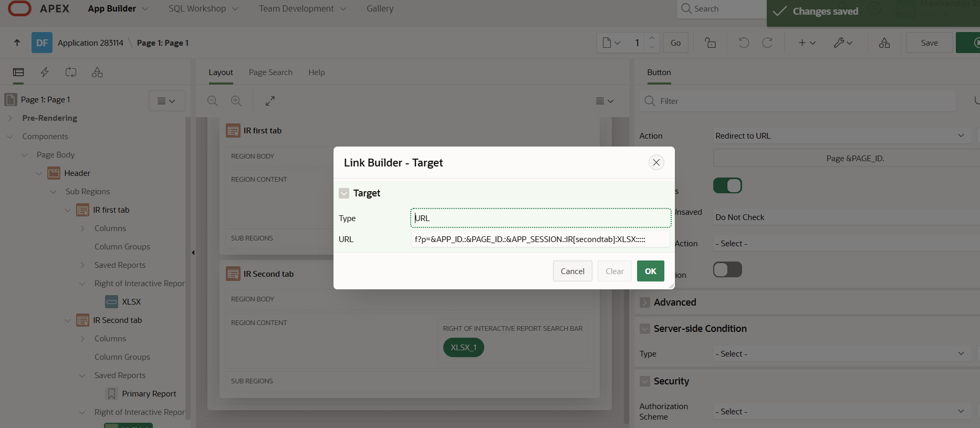The width and height of the screenshot is (980, 428).
Task: Click the zoom out magnifier in Layout
Action: pyautogui.click(x=213, y=101)
